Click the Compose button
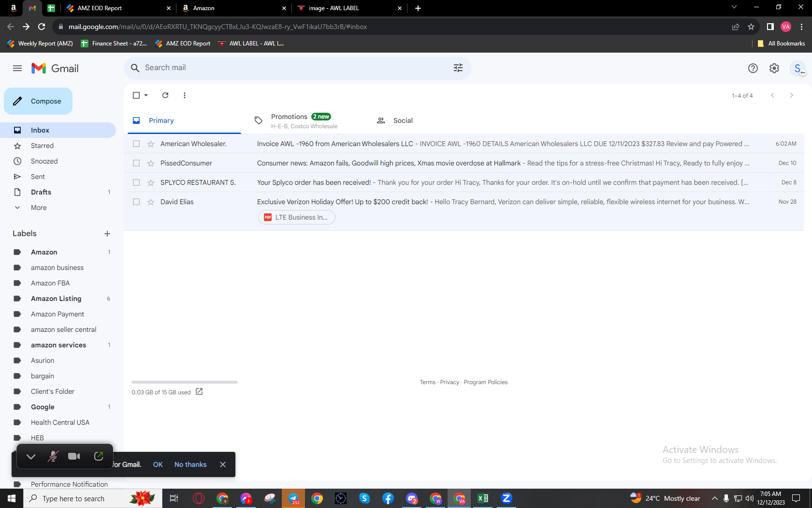 point(38,101)
